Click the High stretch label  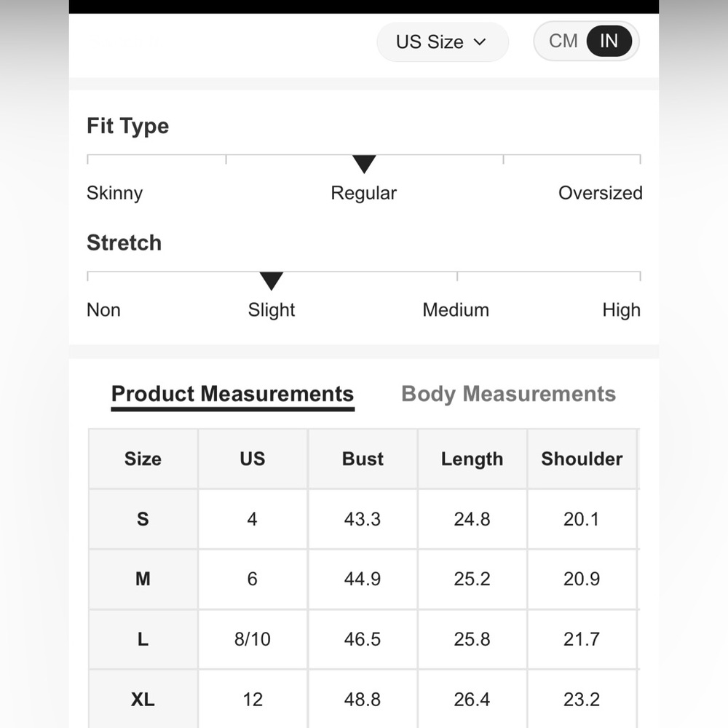(621, 310)
